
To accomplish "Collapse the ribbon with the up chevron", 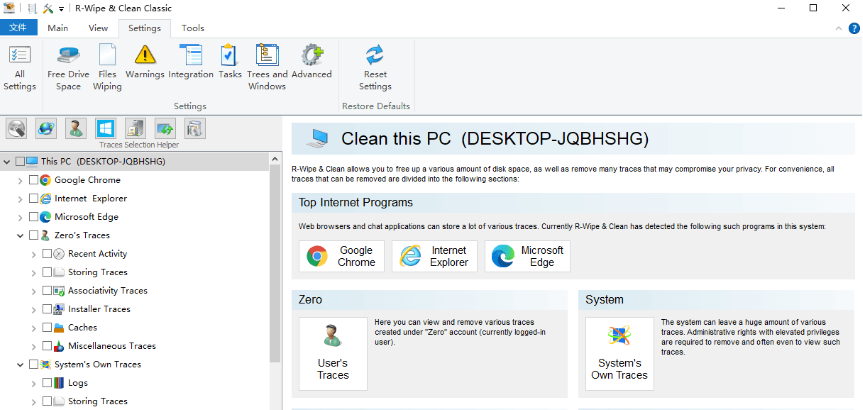I will click(839, 28).
